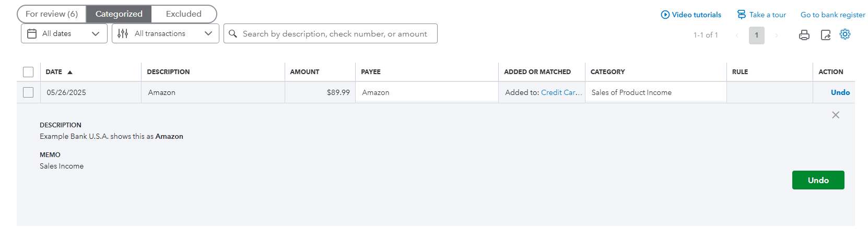Viewport: 868px width, 239px height.
Task: Check the Amazon transaction row checkbox
Action: [28, 92]
